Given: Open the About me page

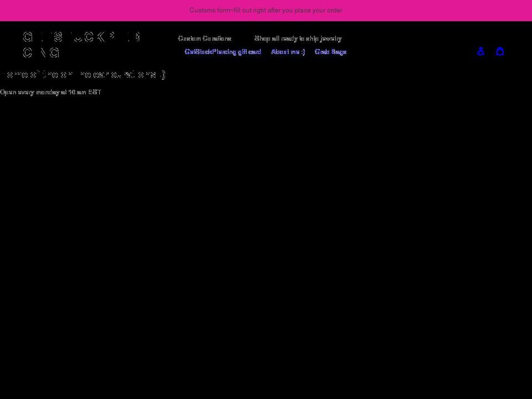Looking at the screenshot, I should [288, 52].
